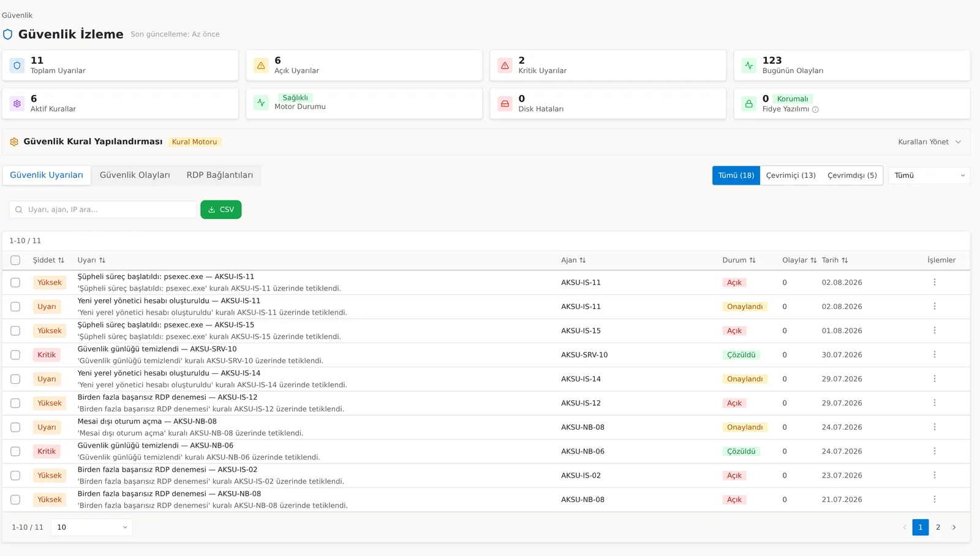
Task: Filter agents by Çevrimdışı (5)
Action: pyautogui.click(x=852, y=175)
